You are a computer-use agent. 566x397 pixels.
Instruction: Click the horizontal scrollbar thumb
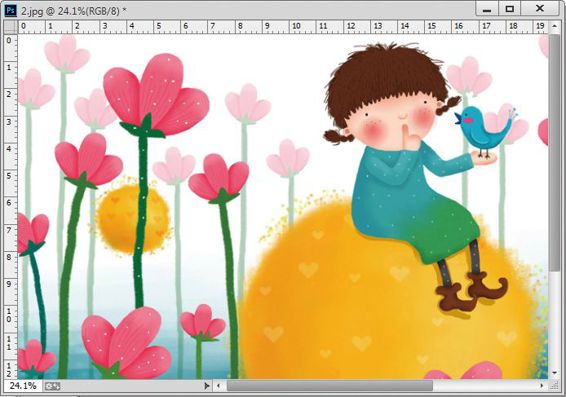(x=330, y=386)
